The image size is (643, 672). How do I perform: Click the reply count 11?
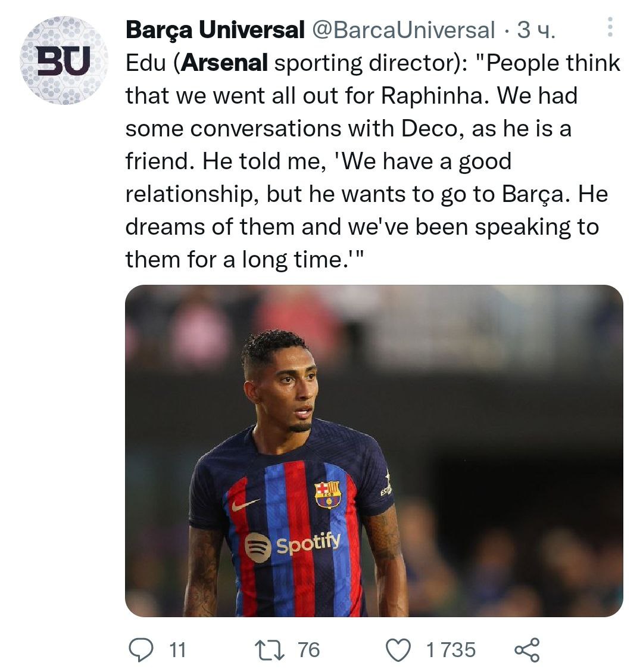177,649
